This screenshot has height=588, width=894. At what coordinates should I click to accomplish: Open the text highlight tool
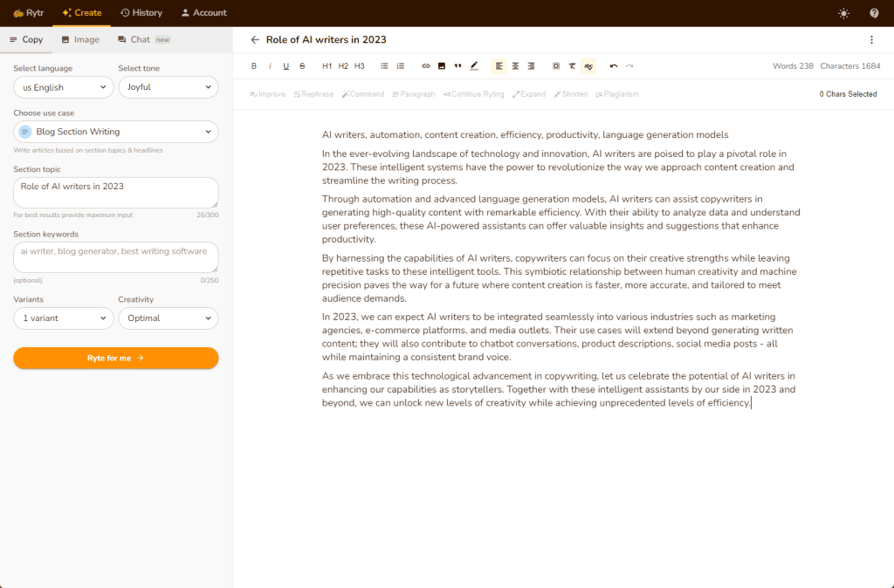[x=474, y=66]
